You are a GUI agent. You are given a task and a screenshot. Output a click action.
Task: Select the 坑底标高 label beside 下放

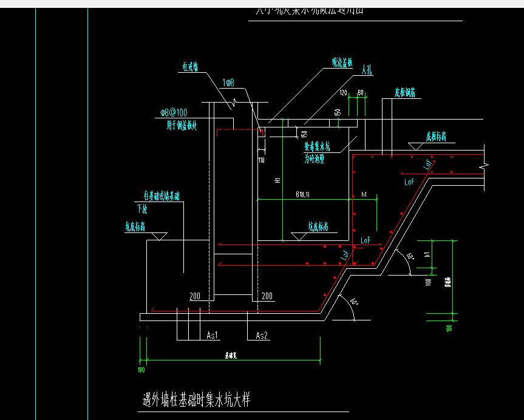[x=135, y=227]
